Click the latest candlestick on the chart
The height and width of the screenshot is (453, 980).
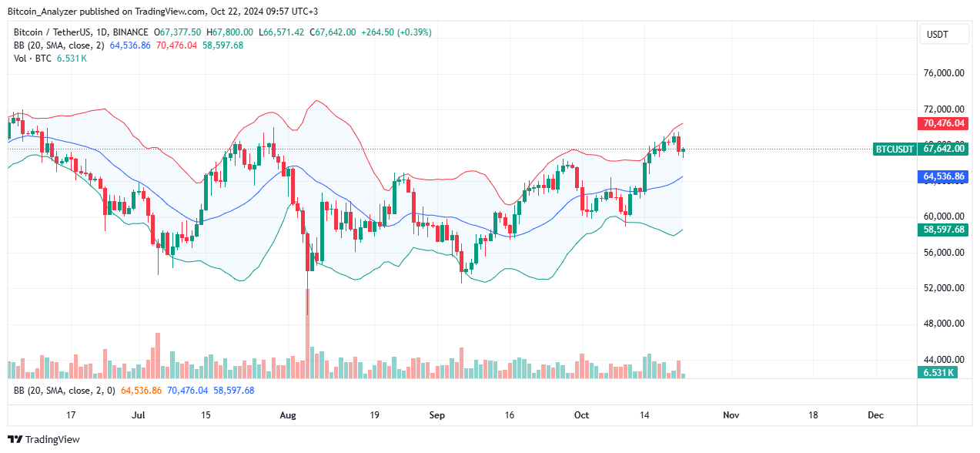683,149
